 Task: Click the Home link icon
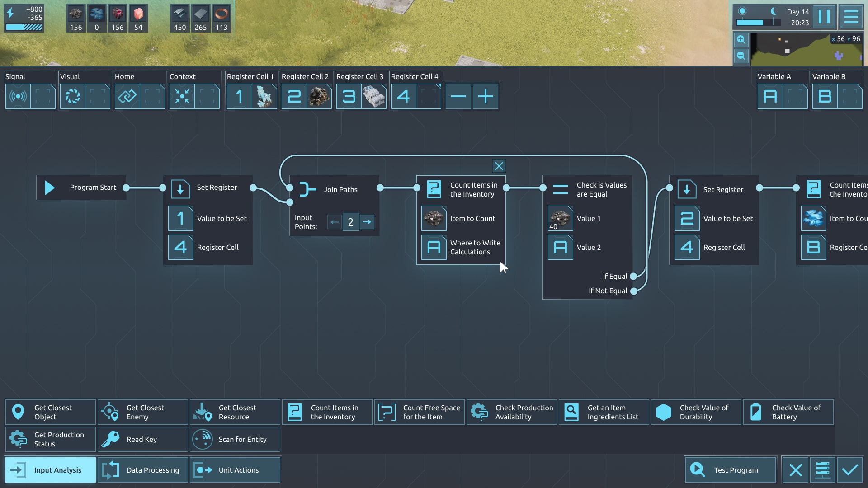click(x=127, y=96)
